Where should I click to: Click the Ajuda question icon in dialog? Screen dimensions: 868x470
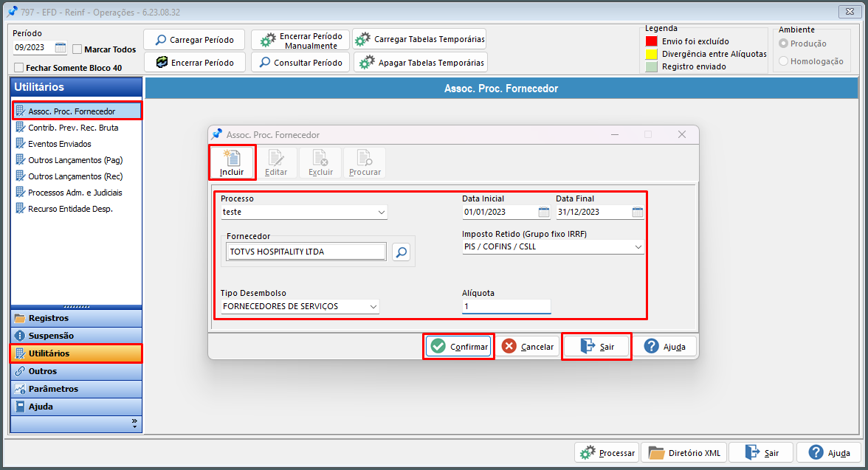(x=652, y=347)
